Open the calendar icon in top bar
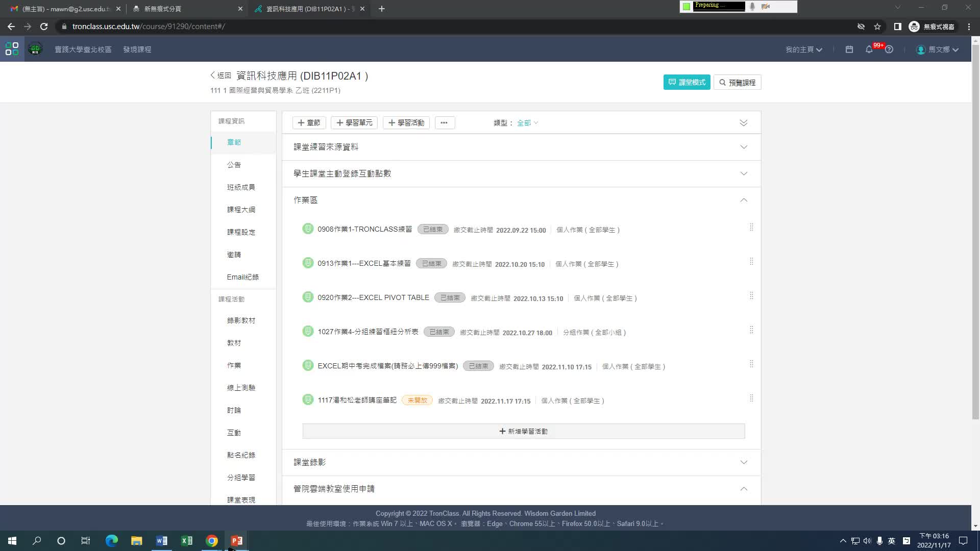The image size is (980, 551). click(x=849, y=49)
